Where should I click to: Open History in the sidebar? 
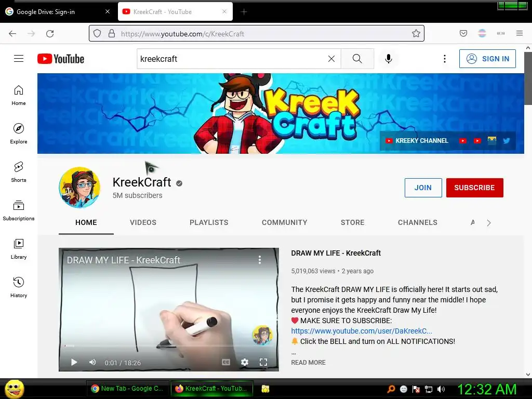(x=19, y=287)
